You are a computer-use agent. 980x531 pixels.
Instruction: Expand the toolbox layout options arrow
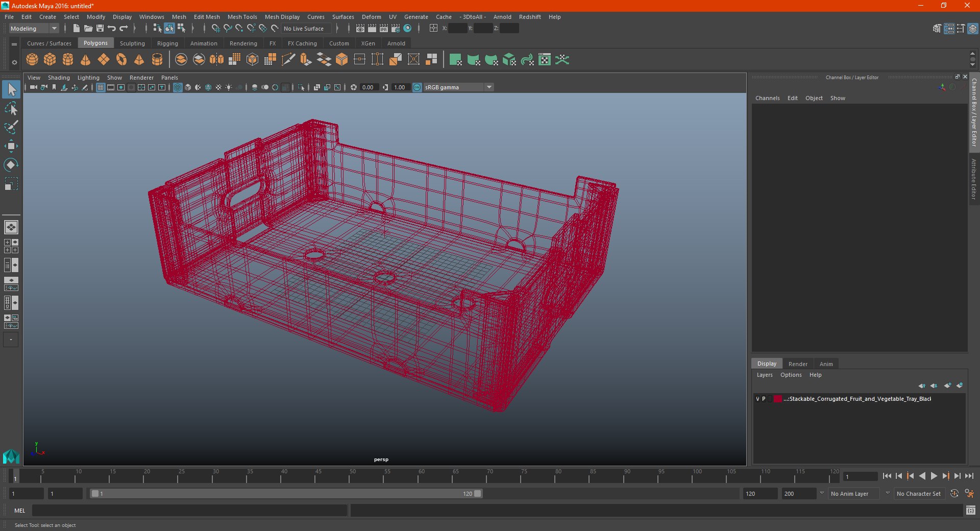pos(11,340)
